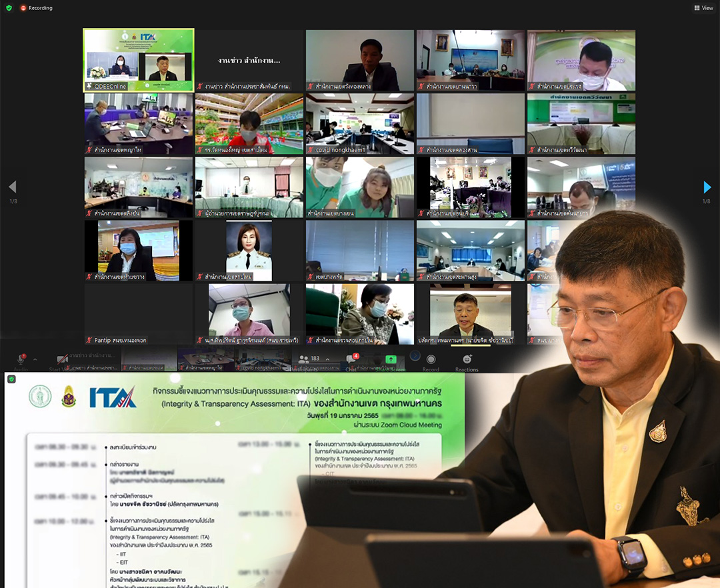Open Chat with 4 unread messages
The image size is (720, 588).
tap(351, 360)
